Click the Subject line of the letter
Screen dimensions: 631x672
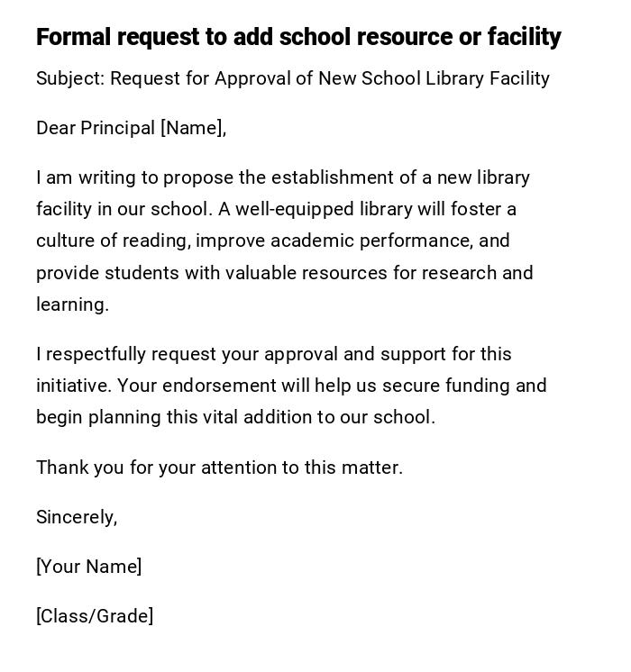pos(292,78)
